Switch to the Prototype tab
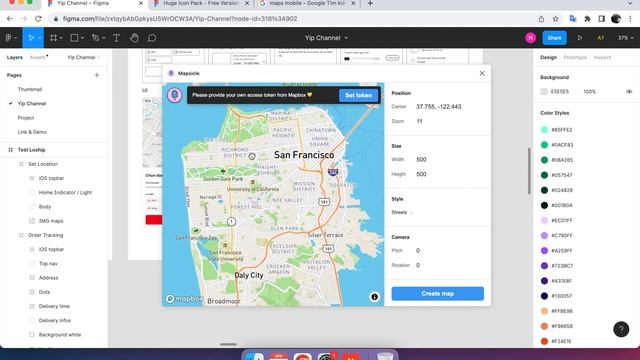Screen dimensions: 640x360 pos(575,58)
